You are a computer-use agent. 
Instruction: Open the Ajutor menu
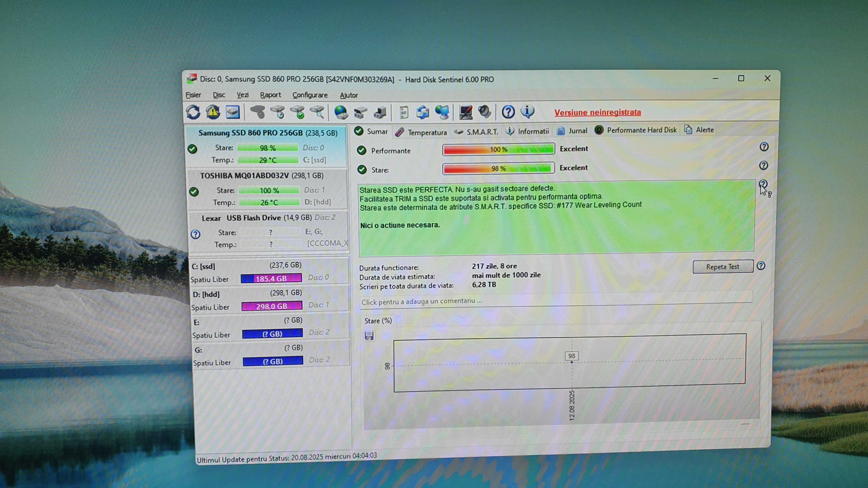pos(349,95)
